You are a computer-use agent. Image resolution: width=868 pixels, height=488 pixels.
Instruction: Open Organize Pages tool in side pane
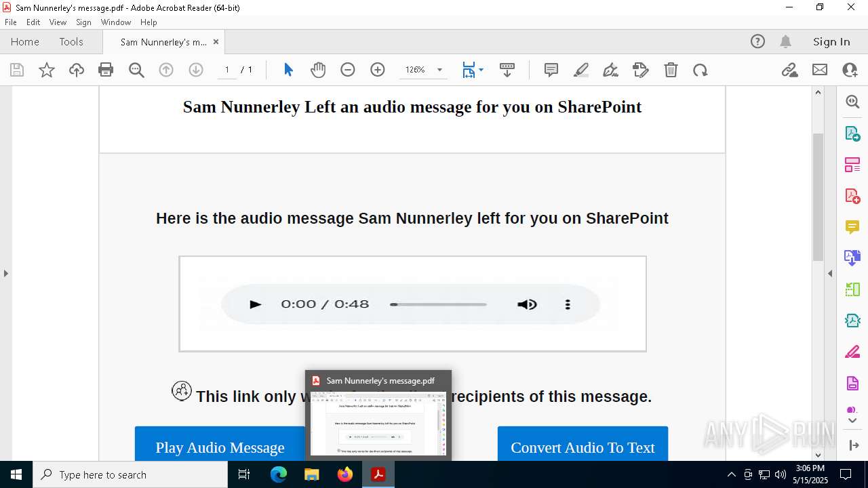tap(852, 164)
